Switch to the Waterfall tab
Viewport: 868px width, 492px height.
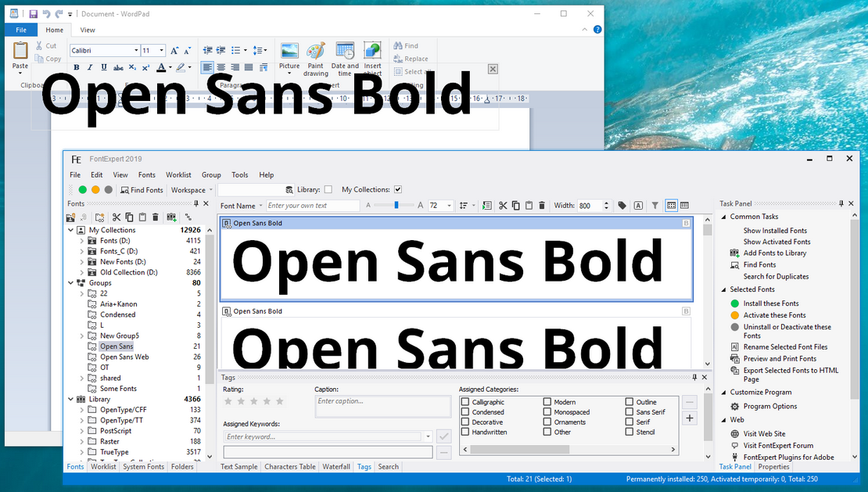tap(336, 466)
